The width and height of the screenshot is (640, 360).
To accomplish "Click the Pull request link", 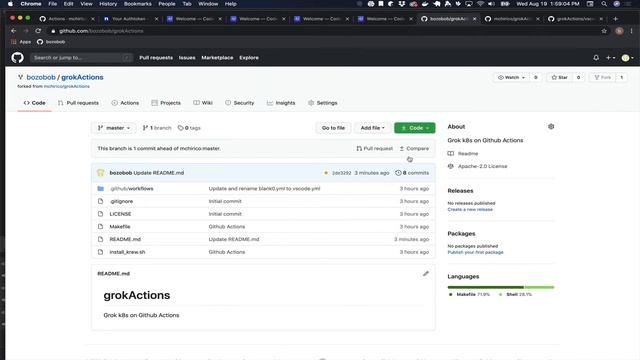I will (374, 149).
